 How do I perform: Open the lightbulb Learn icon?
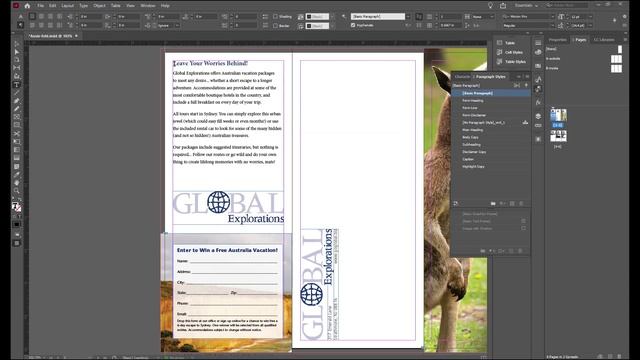pos(490,6)
